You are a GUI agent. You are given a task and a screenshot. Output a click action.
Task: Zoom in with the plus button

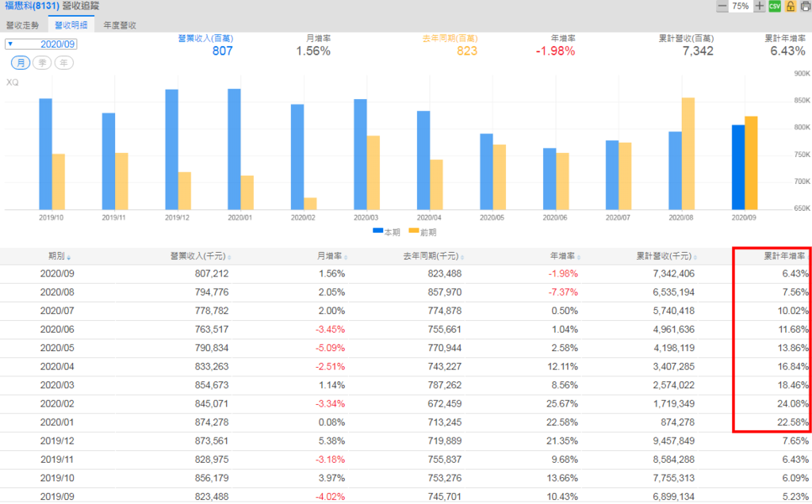[759, 6]
